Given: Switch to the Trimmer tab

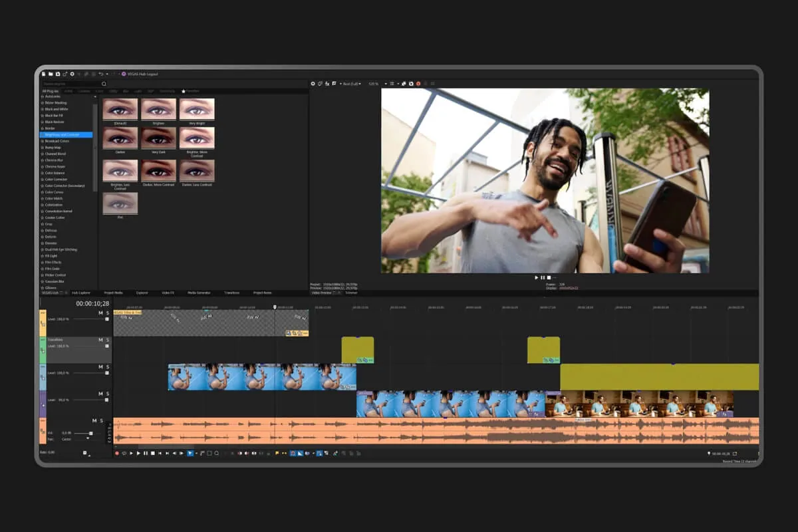Looking at the screenshot, I should point(351,293).
